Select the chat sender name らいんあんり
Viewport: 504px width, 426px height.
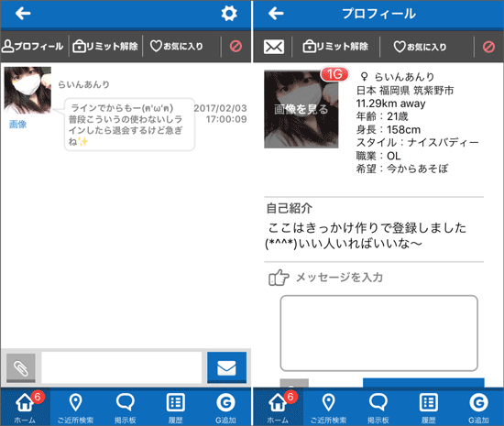(83, 84)
